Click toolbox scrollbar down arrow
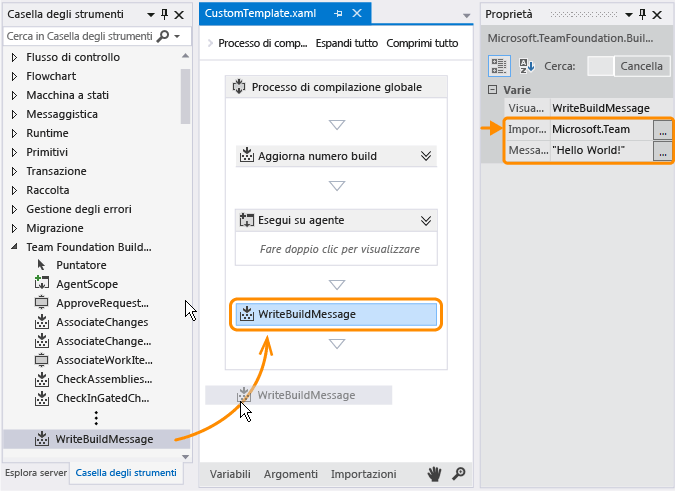The height and width of the screenshot is (491, 675). (x=186, y=457)
